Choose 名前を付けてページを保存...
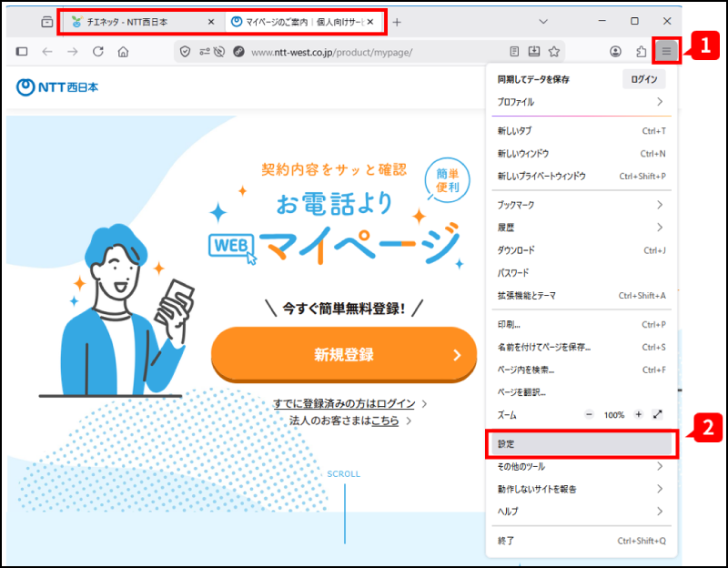728x568 pixels. 581,347
